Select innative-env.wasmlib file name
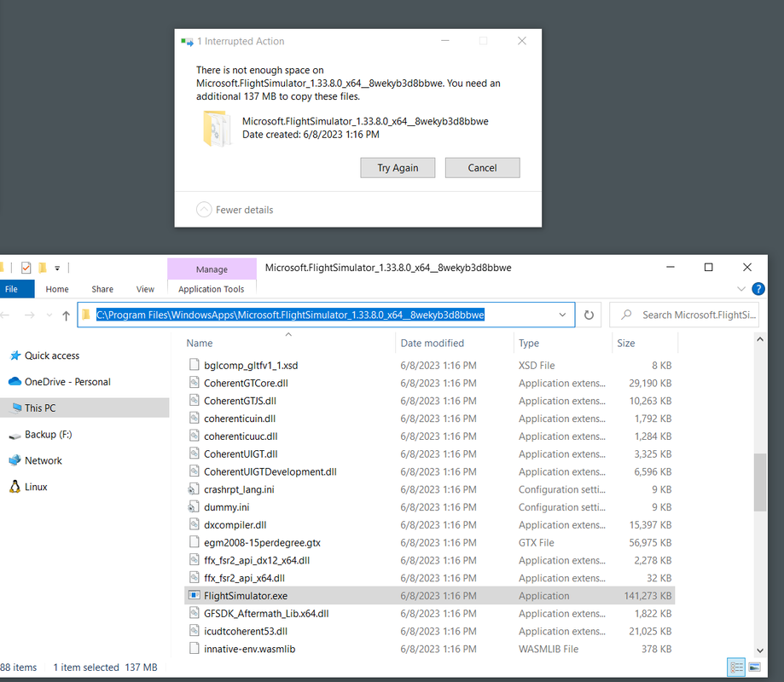The image size is (784, 682). 249,649
